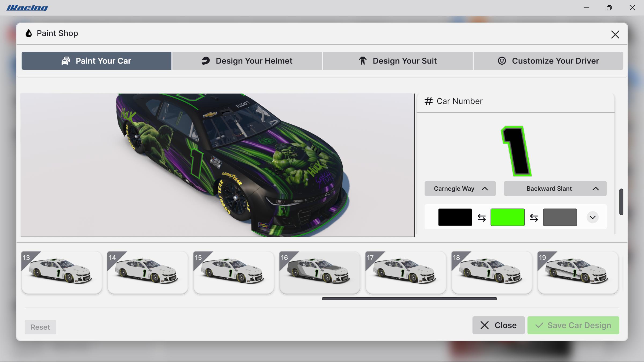Click the iRacing logo

[x=27, y=8]
